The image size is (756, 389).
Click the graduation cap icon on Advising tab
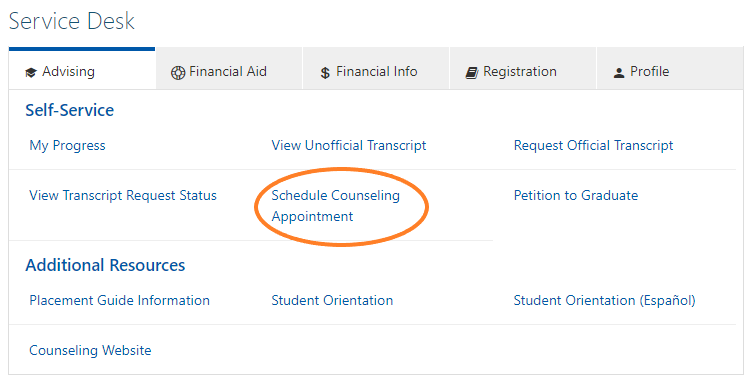pyautogui.click(x=31, y=73)
